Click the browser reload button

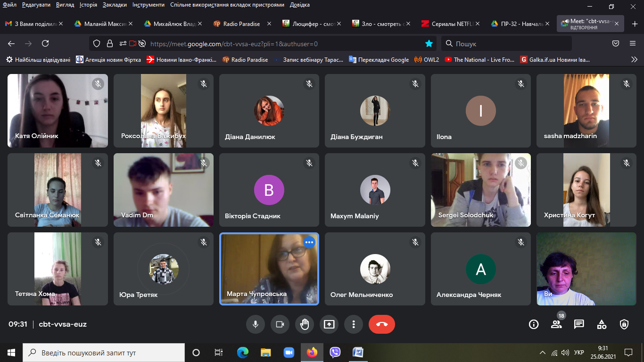pyautogui.click(x=45, y=43)
